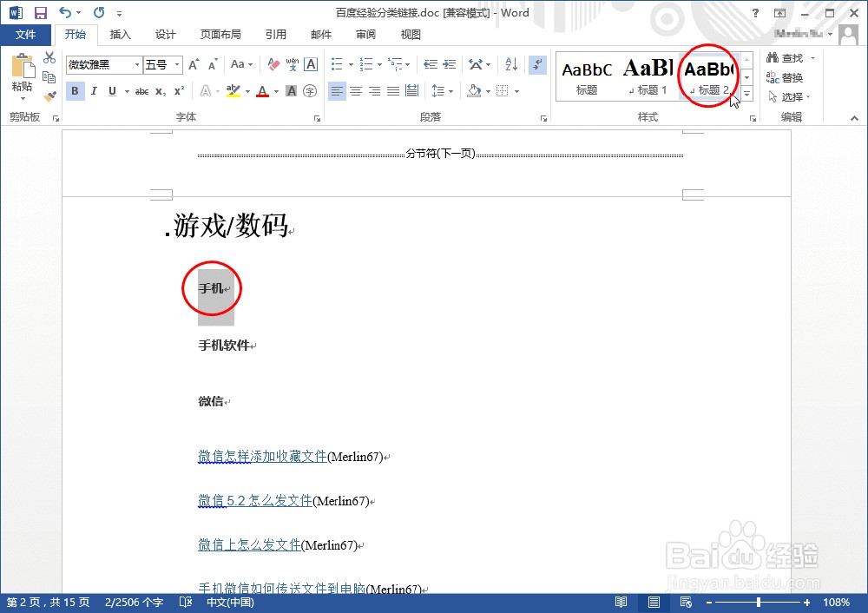Increase paragraph indent
This screenshot has width=868, height=613.
(x=450, y=65)
